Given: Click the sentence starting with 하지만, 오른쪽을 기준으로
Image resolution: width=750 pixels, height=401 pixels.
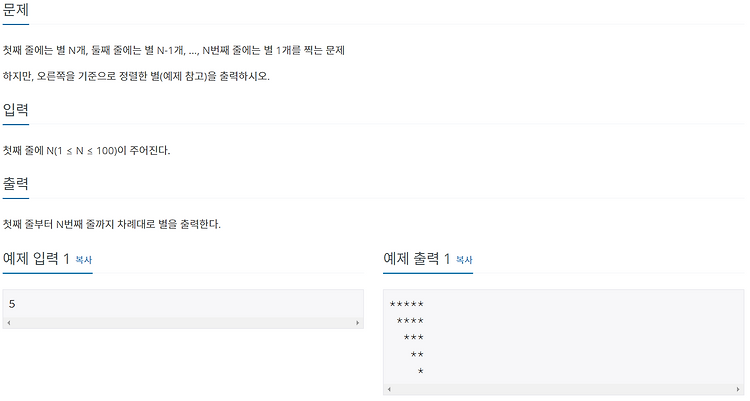Looking at the screenshot, I should click(136, 76).
